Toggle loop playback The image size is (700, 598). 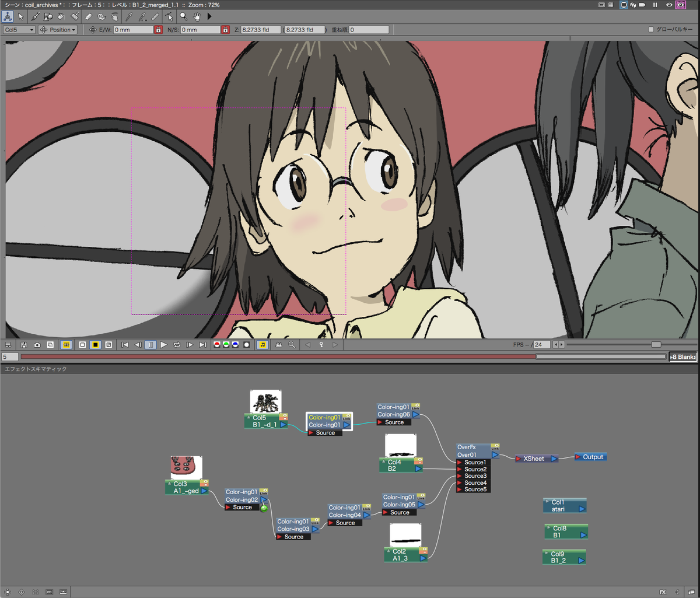coord(177,345)
